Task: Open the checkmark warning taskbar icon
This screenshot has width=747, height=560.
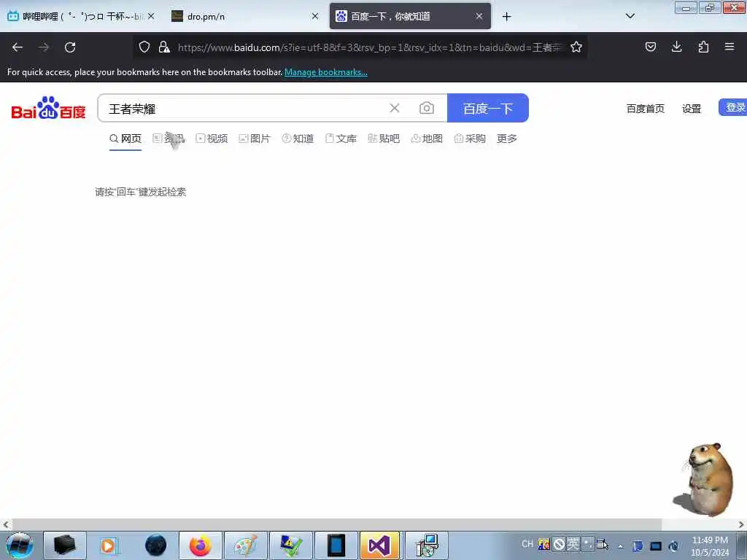Action: 290,545
